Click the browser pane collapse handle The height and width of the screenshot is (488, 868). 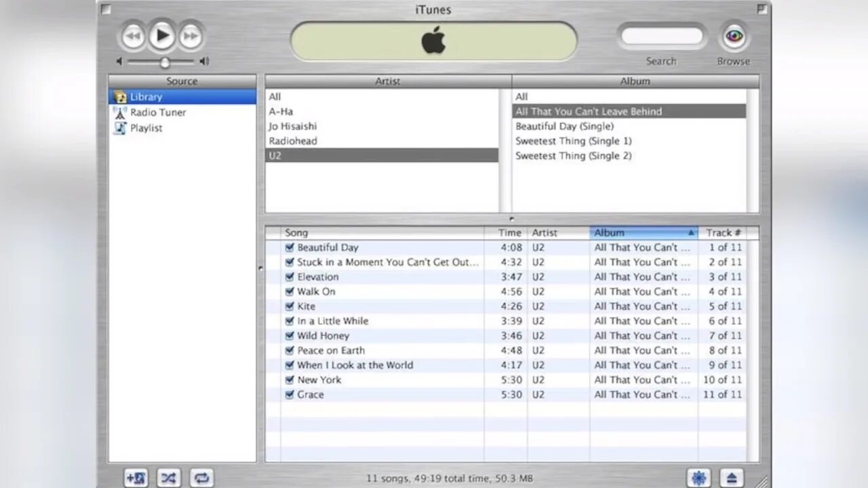click(511, 219)
